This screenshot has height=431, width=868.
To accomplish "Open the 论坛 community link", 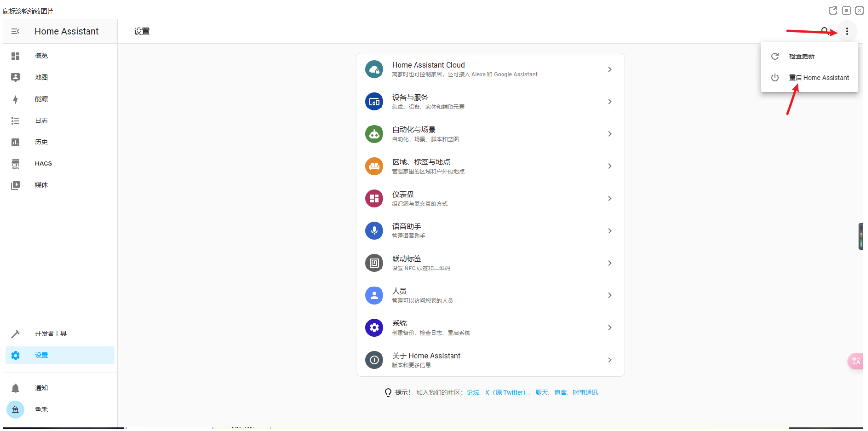I will (x=473, y=393).
